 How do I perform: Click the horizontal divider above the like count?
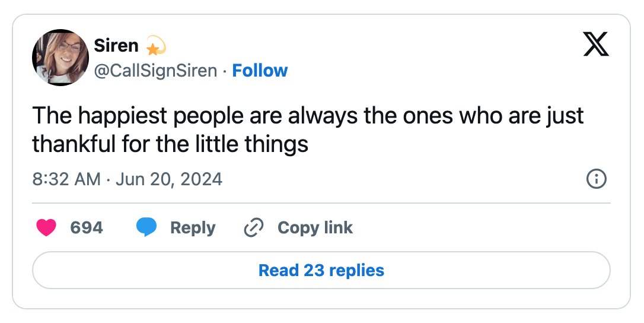coord(321,203)
